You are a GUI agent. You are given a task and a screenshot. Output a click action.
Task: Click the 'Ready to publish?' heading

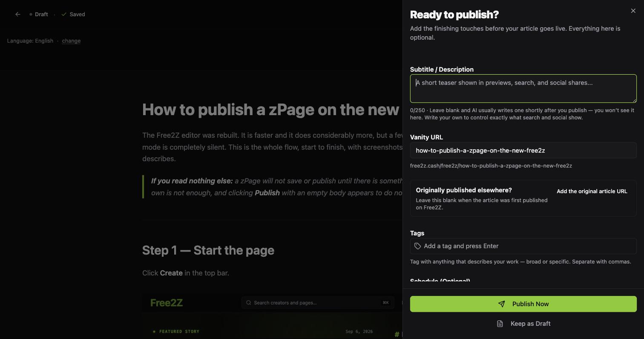pyautogui.click(x=454, y=14)
